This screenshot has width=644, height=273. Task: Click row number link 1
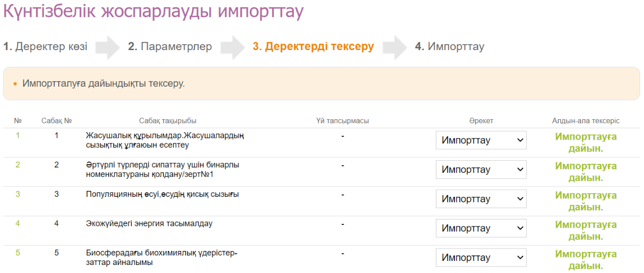click(x=18, y=135)
